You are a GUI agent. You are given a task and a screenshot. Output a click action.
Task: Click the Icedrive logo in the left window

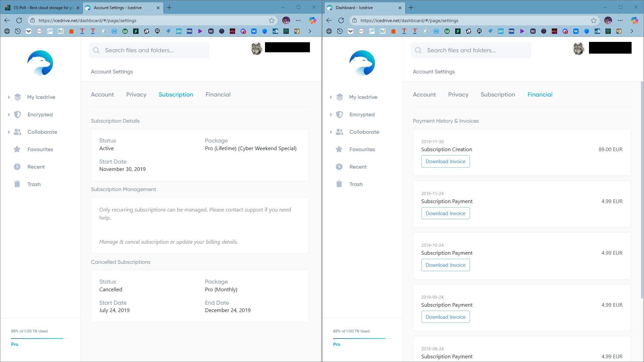pos(40,63)
